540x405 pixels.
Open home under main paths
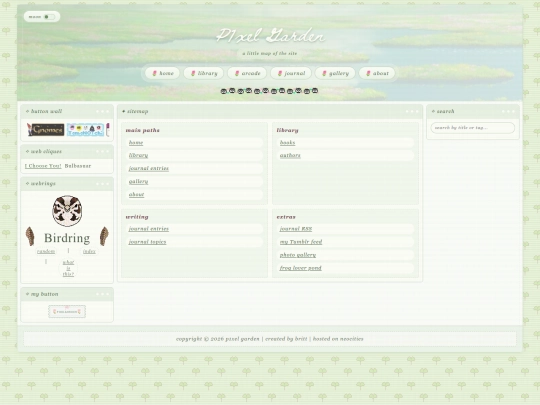(x=136, y=143)
